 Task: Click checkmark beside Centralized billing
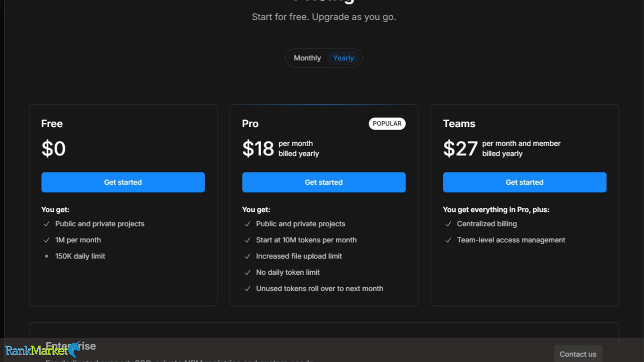[448, 224]
